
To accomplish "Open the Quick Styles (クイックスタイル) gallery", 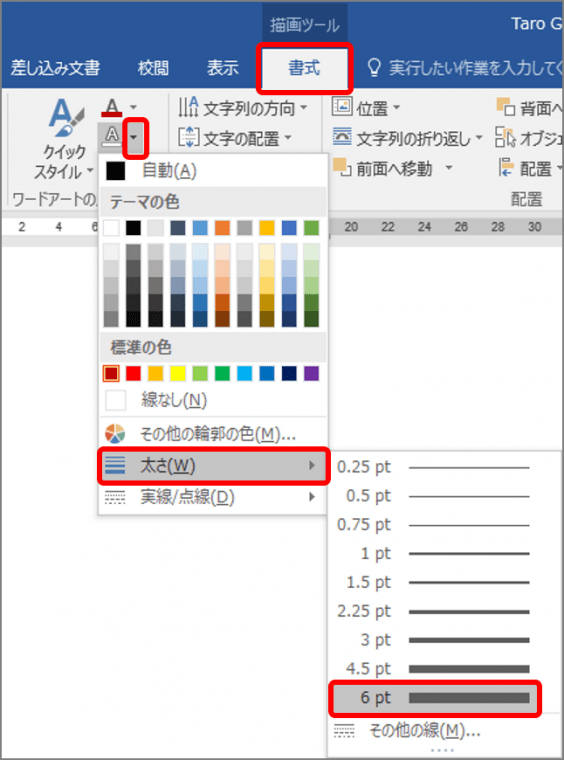I will tap(65, 139).
